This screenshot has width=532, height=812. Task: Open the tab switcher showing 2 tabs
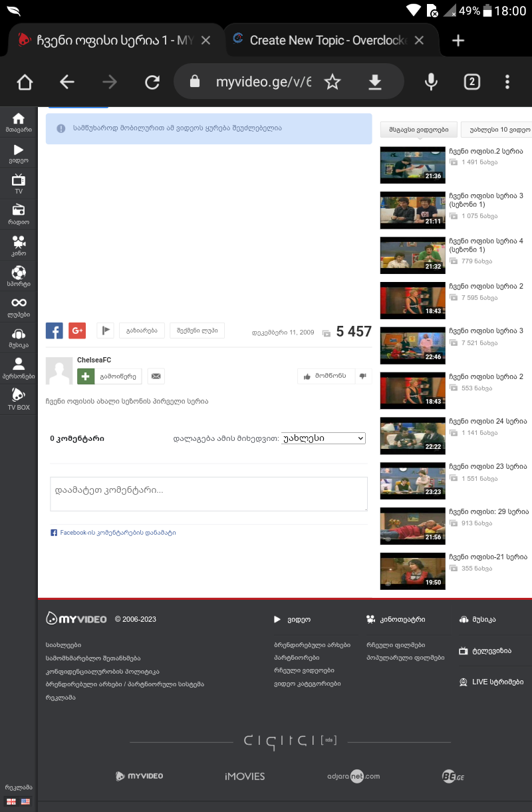tap(471, 82)
